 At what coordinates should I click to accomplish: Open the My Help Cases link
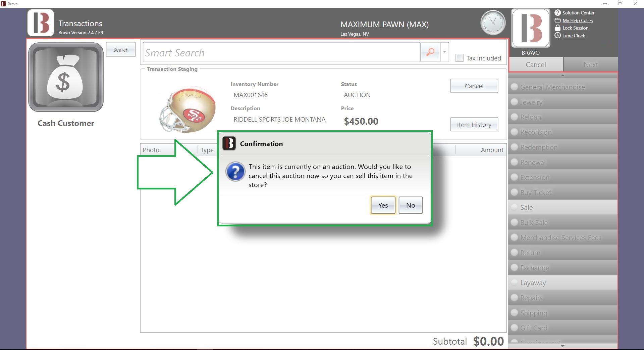578,20
